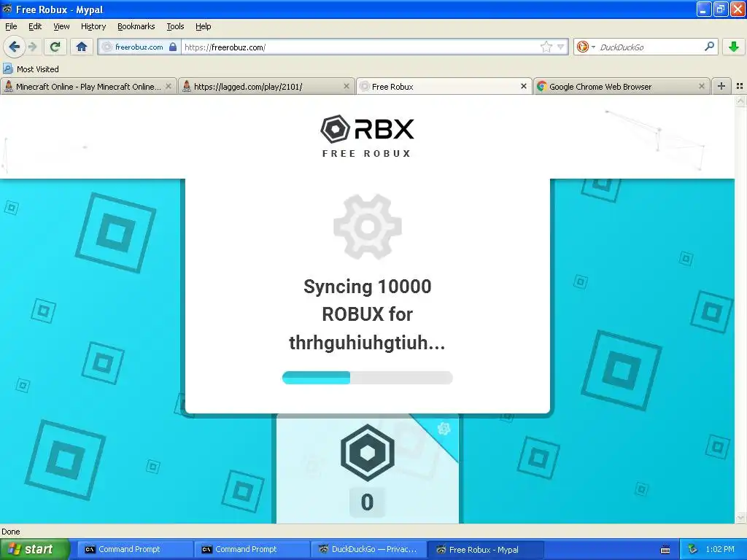Open second Command Prompt taskbar item
The height and width of the screenshot is (560, 747).
(x=250, y=549)
